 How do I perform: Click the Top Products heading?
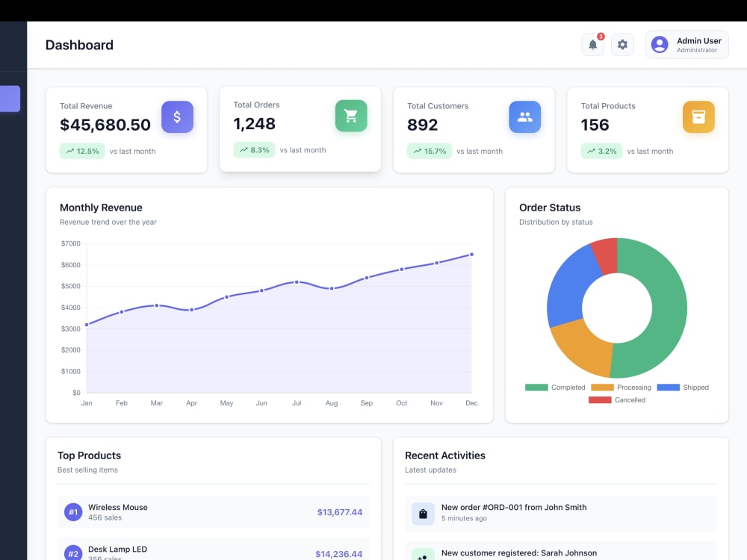tap(89, 455)
